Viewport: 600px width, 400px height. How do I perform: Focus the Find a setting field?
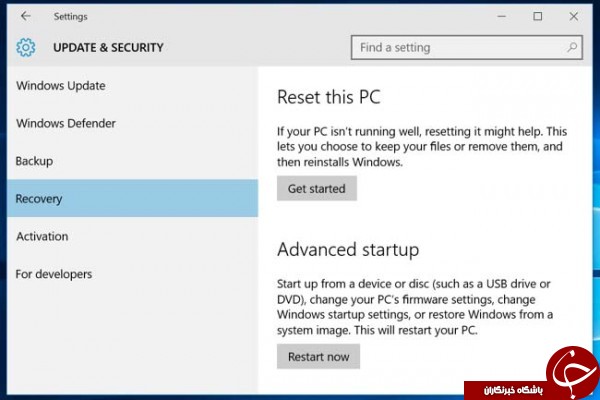coord(467,47)
